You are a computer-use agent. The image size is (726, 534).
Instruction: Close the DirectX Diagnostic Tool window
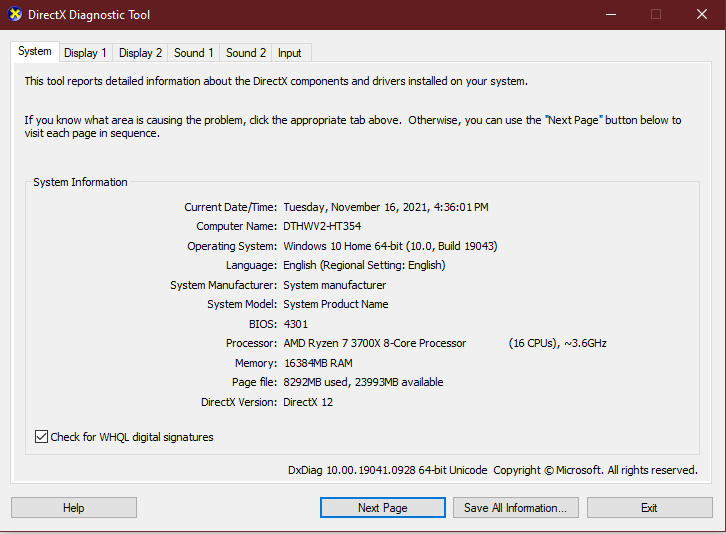pyautogui.click(x=702, y=14)
